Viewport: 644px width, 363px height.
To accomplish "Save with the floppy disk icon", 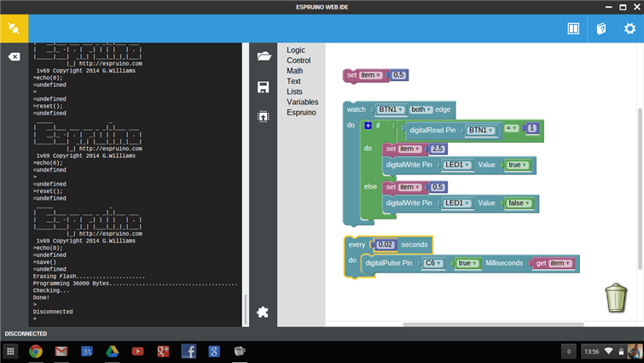I will 264,87.
